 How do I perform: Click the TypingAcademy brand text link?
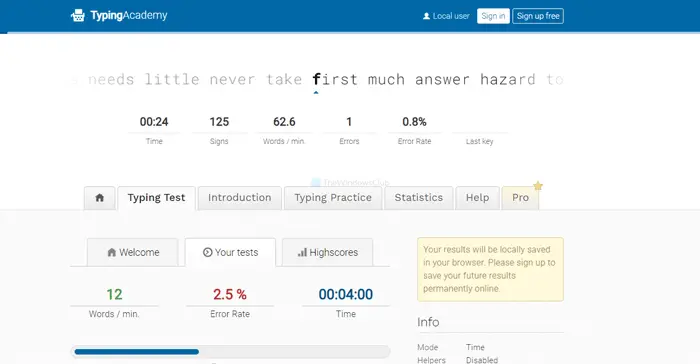[x=129, y=16]
